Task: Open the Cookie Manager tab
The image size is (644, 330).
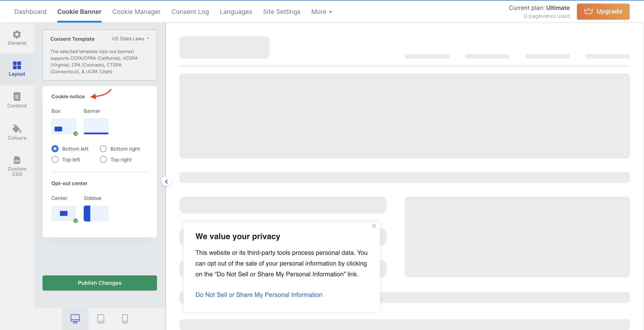Action: click(136, 12)
